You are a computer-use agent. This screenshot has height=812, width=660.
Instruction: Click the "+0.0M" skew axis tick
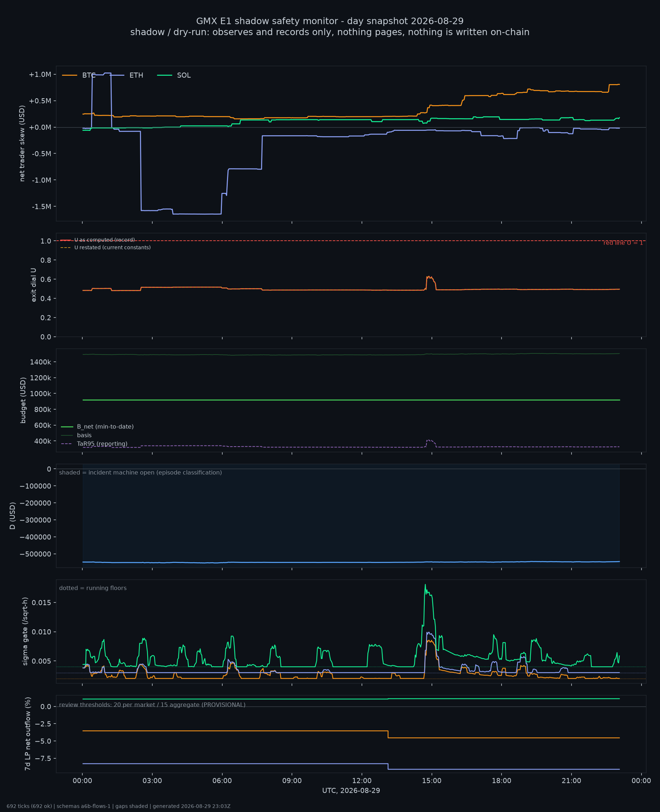[x=40, y=127]
